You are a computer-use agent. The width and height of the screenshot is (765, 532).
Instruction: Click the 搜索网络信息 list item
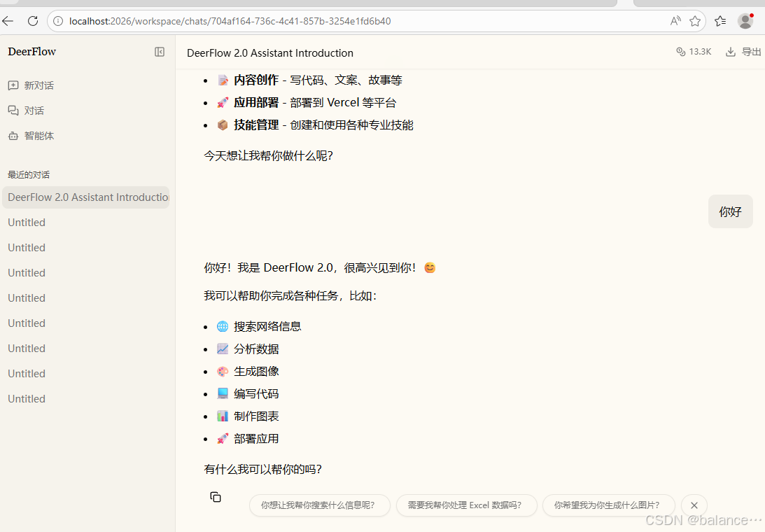pyautogui.click(x=267, y=326)
